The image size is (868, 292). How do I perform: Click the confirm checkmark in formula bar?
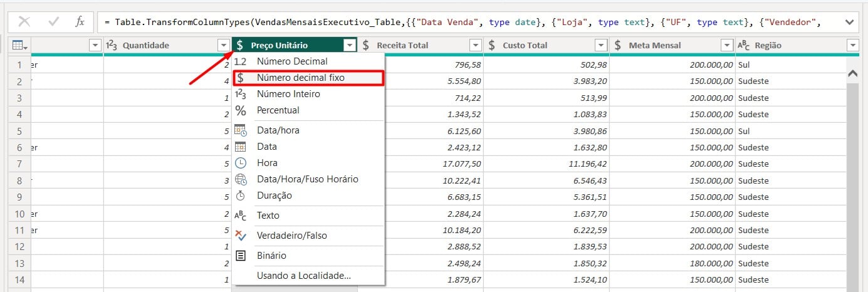[x=53, y=22]
